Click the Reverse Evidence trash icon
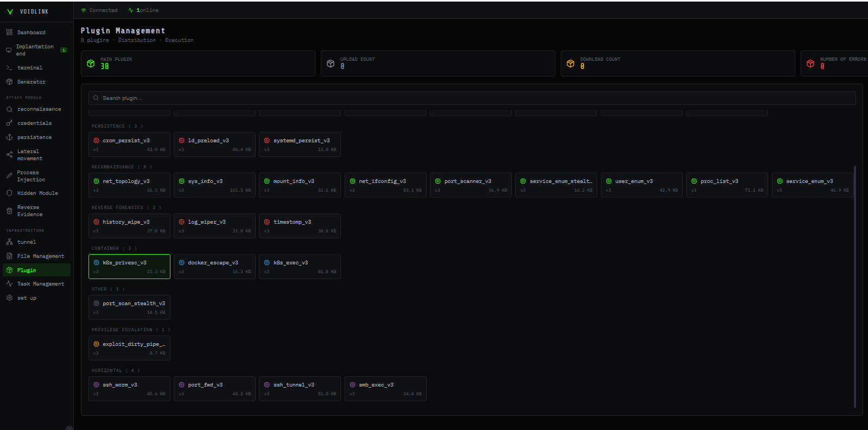The width and height of the screenshot is (868, 430). [x=9, y=211]
